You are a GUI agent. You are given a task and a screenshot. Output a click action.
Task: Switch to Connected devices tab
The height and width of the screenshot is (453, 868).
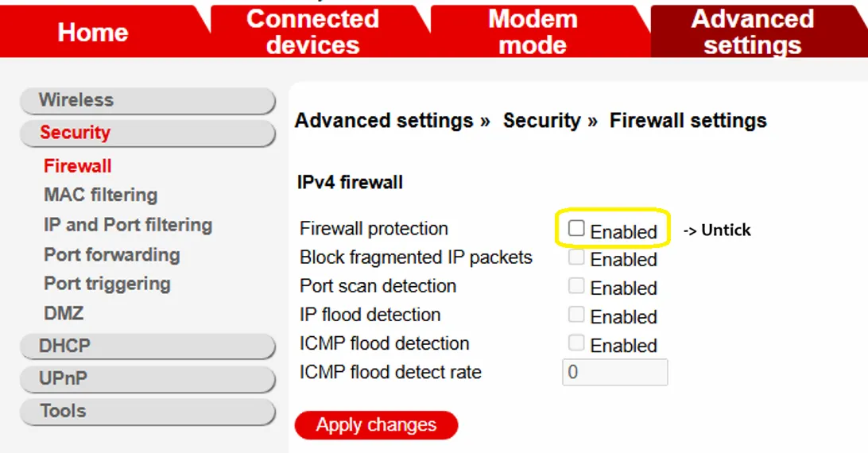pos(313,32)
